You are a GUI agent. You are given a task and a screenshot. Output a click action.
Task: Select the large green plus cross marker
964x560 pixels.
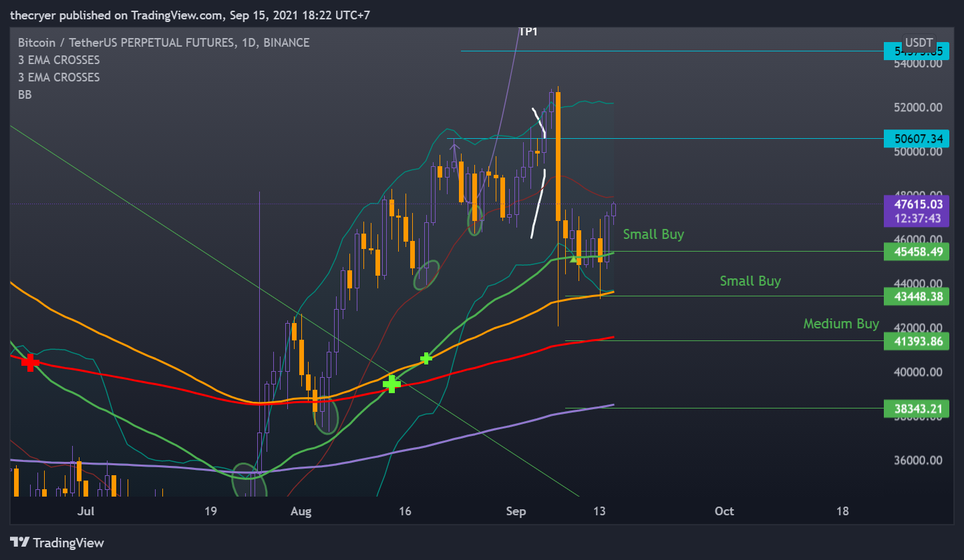pos(391,384)
